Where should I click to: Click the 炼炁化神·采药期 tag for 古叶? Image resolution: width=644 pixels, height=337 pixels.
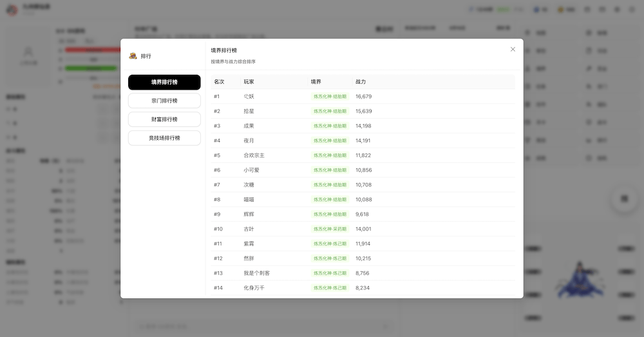(x=330, y=229)
